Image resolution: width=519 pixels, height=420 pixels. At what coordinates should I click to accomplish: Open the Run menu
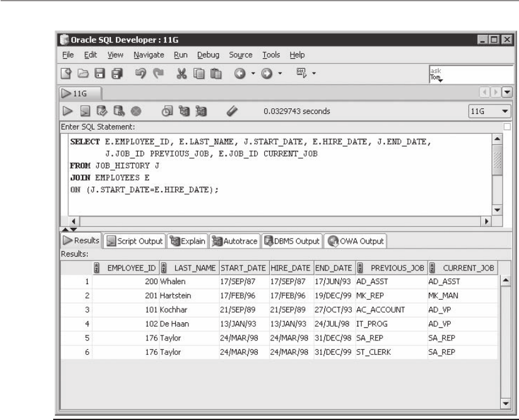click(x=181, y=54)
